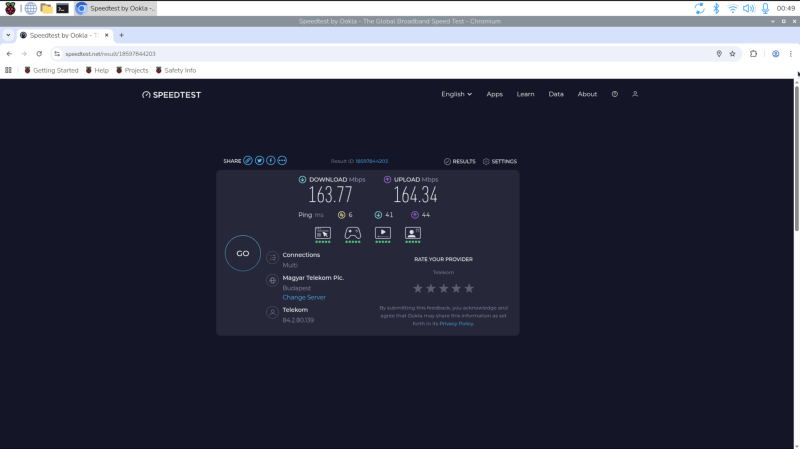800x449 pixels.
Task: Click the location permission icon in address bar
Action: click(719, 54)
